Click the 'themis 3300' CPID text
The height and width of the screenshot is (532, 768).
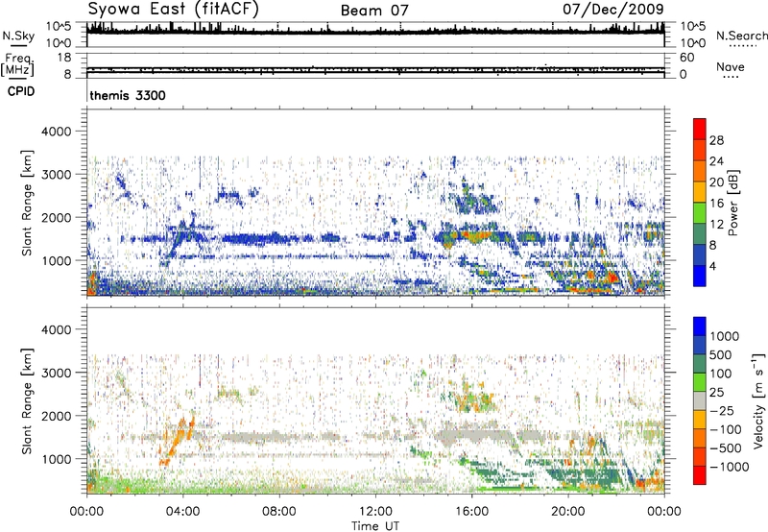(x=128, y=95)
